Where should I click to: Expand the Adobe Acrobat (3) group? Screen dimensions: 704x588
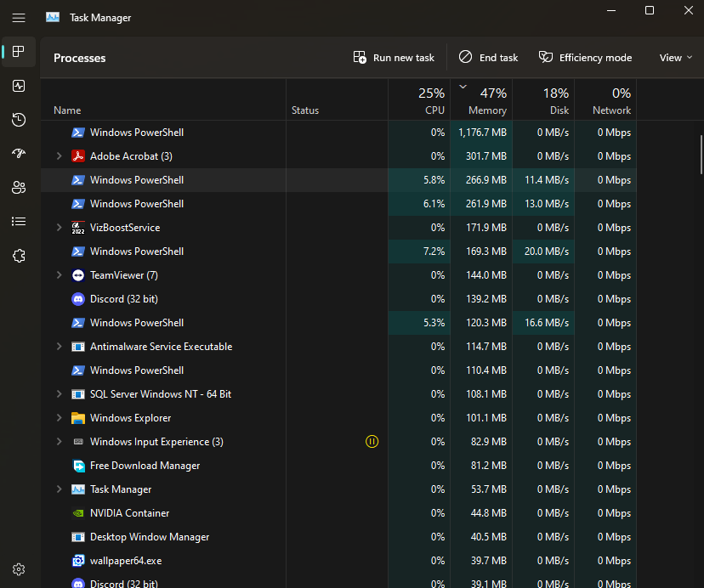[x=59, y=156]
